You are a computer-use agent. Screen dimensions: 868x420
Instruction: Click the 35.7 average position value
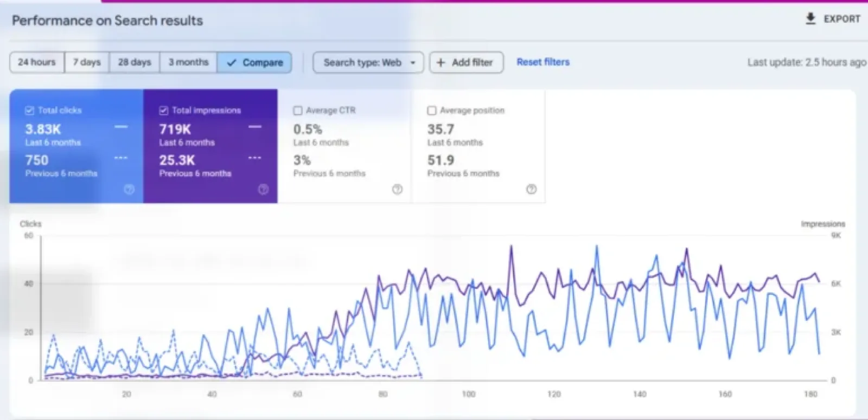441,130
